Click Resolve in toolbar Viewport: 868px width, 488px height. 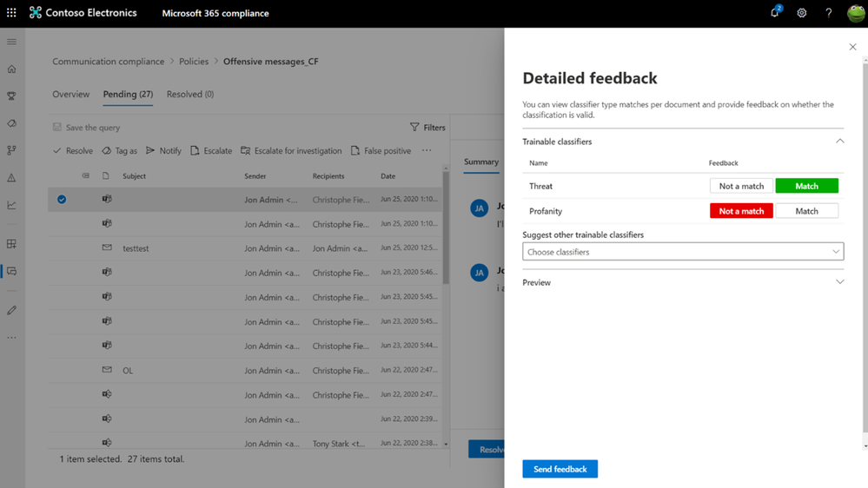[73, 150]
